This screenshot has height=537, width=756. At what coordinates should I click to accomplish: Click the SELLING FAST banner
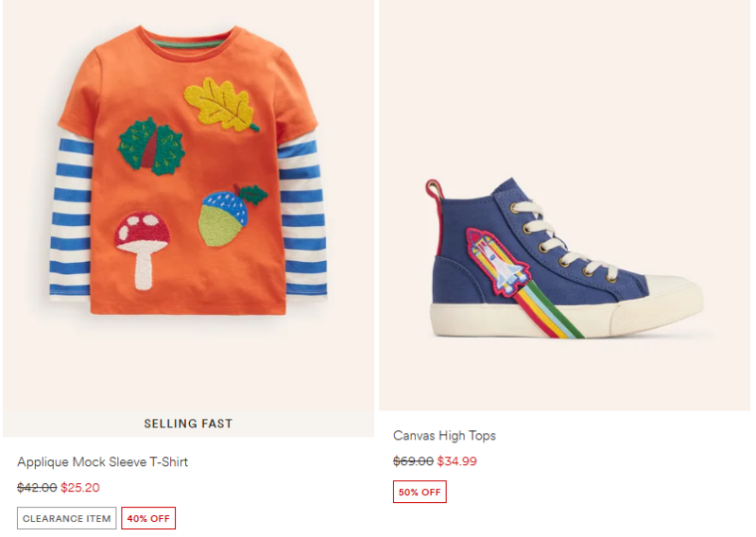click(x=188, y=424)
